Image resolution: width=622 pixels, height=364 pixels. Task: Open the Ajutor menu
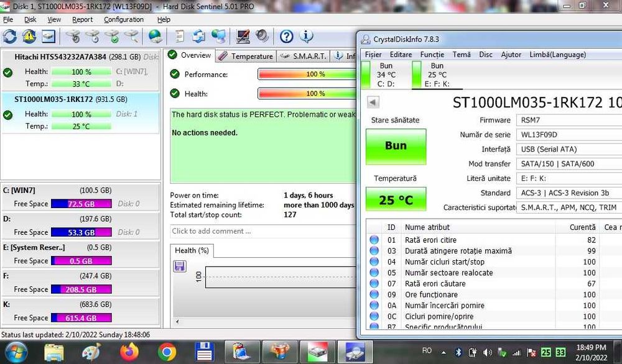511,54
